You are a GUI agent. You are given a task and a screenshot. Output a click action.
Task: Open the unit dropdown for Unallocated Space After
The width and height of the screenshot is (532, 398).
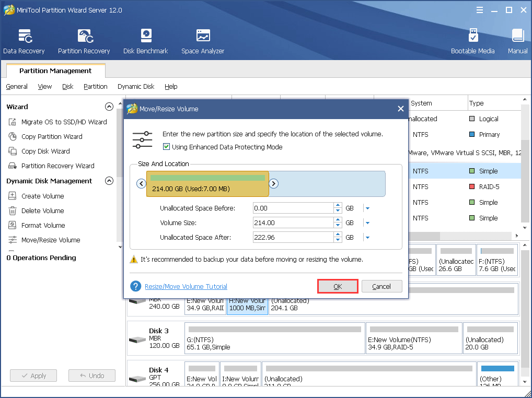pyautogui.click(x=367, y=237)
